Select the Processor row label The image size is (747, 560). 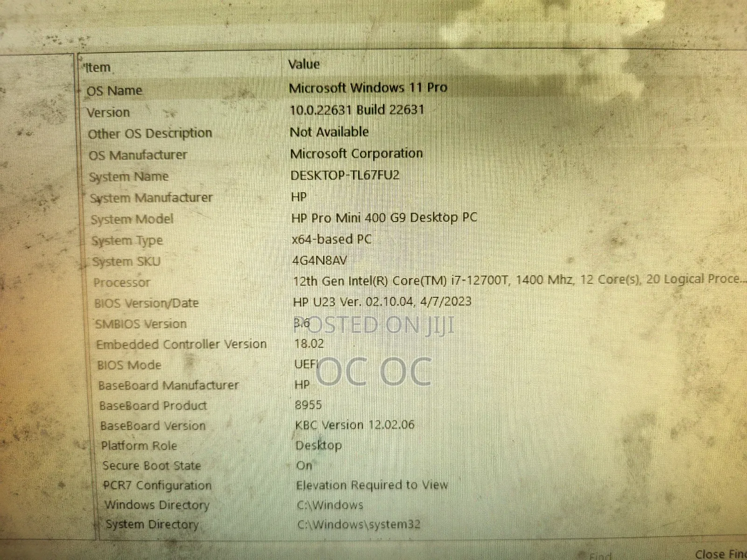click(122, 282)
